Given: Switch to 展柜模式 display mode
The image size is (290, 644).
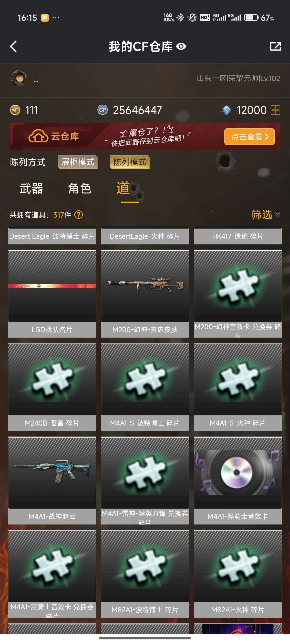Looking at the screenshot, I should pyautogui.click(x=78, y=162).
